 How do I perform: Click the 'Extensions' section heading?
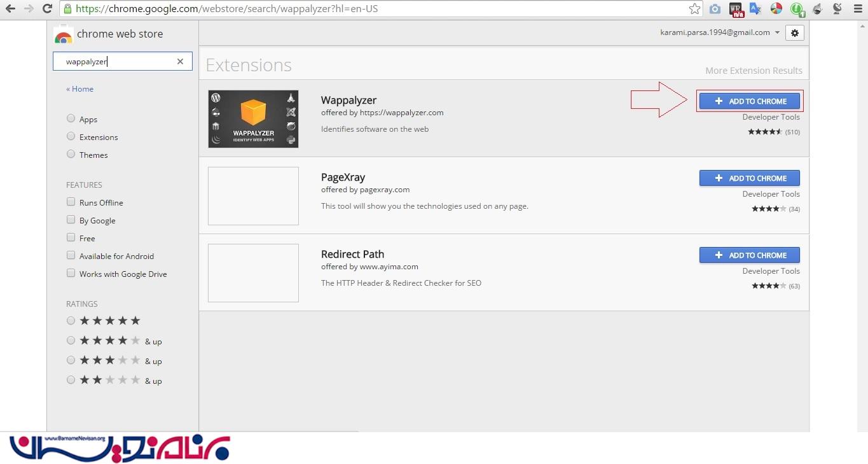[249, 65]
